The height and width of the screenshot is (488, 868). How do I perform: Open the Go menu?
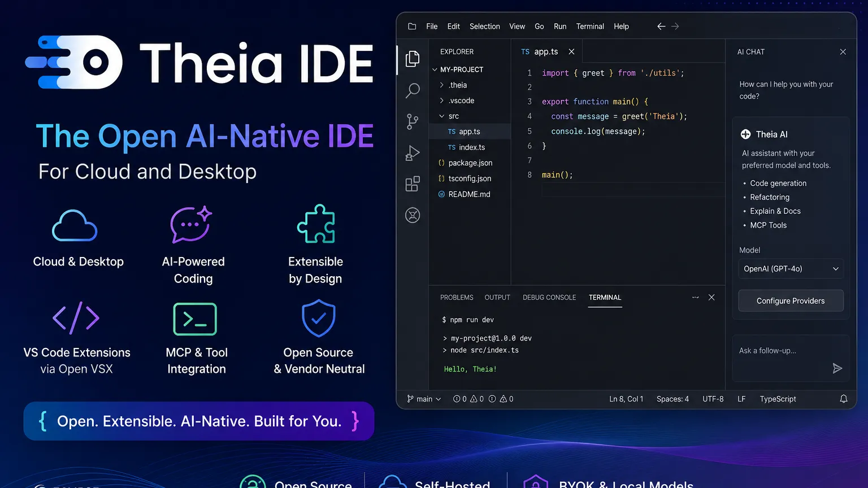pos(539,27)
